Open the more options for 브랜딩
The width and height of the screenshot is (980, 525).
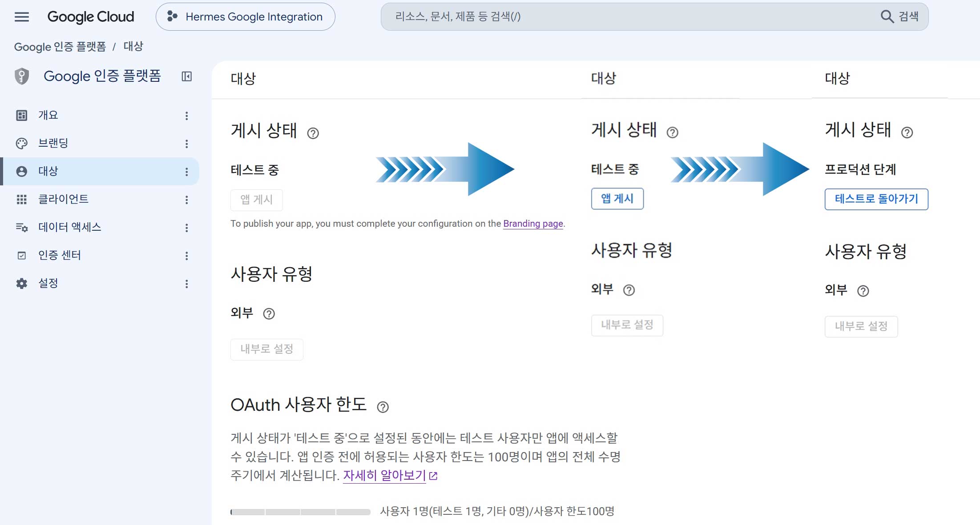tap(187, 144)
